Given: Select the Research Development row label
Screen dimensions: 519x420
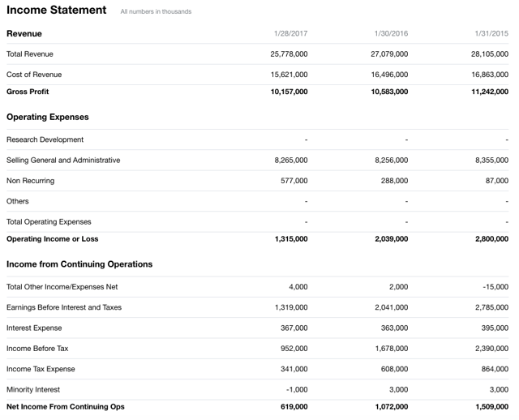Looking at the screenshot, I should click(x=45, y=139).
